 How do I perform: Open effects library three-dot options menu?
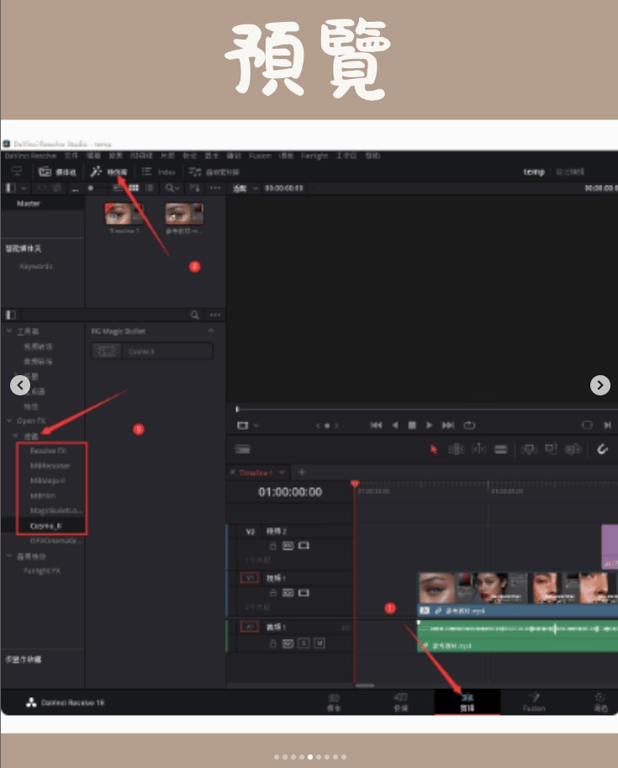[215, 315]
